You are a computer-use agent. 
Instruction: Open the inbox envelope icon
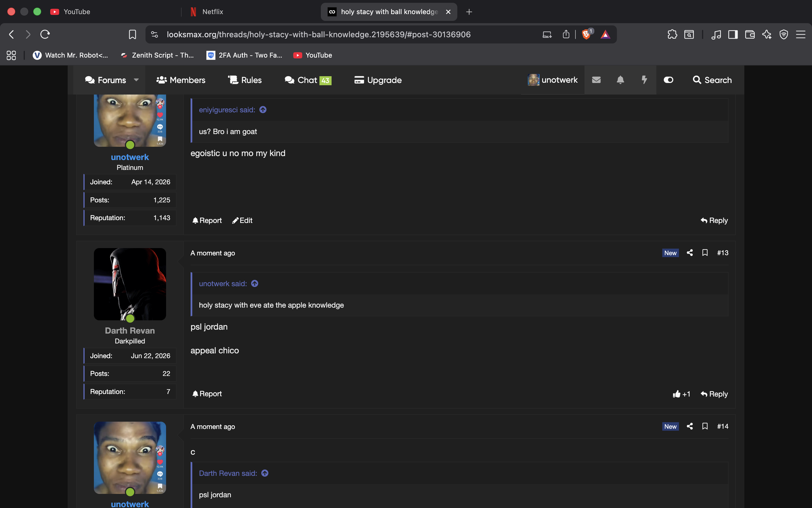(596, 80)
